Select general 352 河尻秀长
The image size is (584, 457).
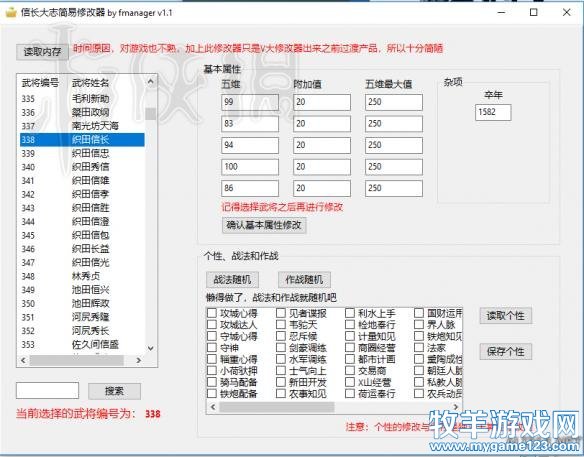click(82, 331)
